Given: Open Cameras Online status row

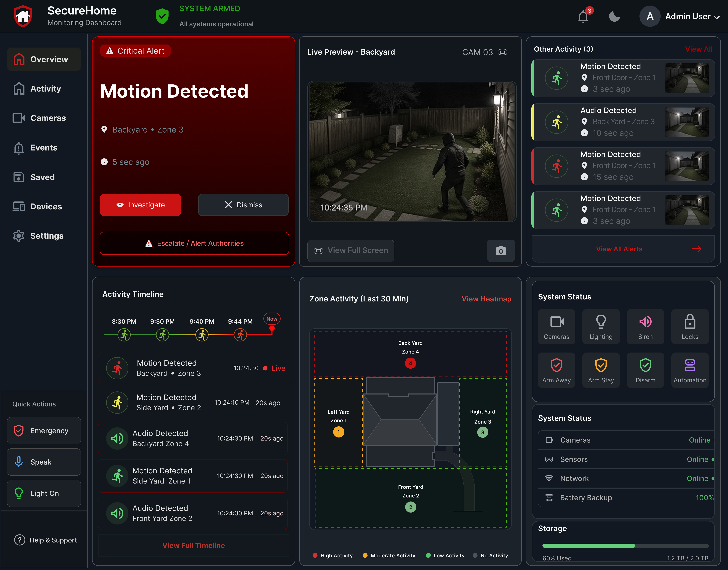Looking at the screenshot, I should tap(626, 440).
